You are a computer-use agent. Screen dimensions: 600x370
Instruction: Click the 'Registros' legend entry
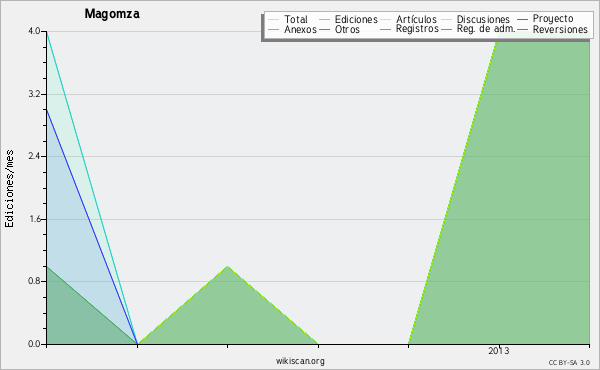(x=417, y=29)
